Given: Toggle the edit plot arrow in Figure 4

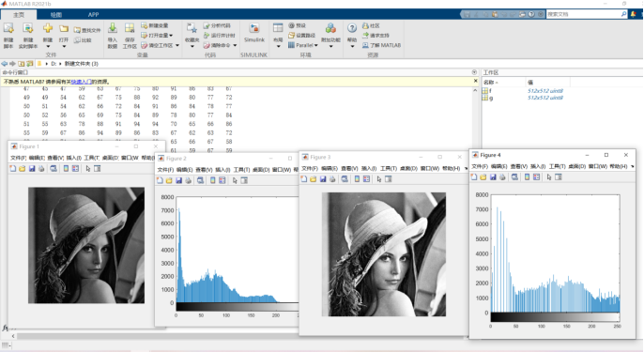Looking at the screenshot, I should click(x=548, y=177).
